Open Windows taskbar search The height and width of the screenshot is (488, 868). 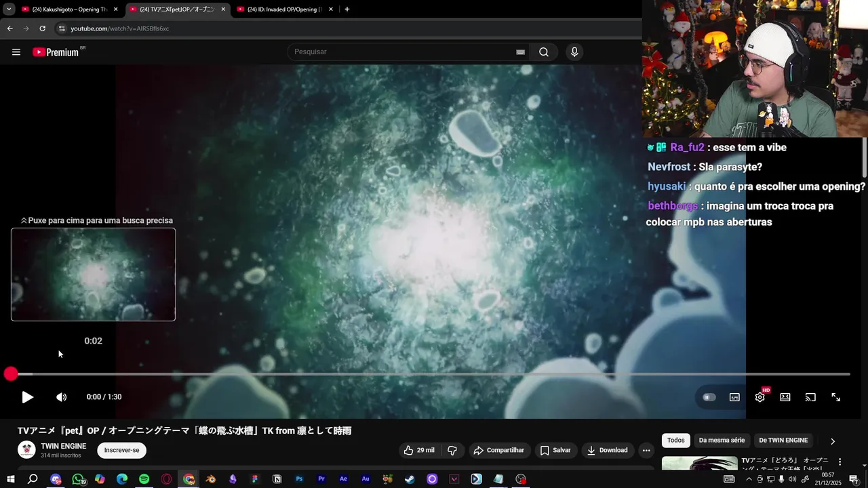click(x=33, y=479)
